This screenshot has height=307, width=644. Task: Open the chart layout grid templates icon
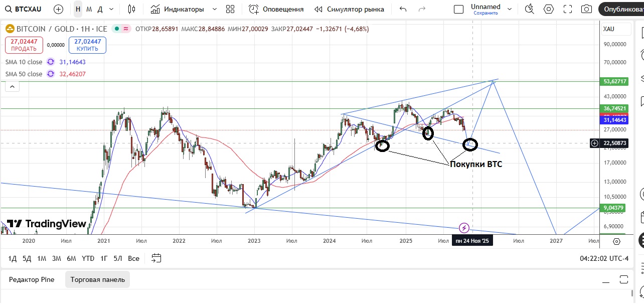[x=230, y=9]
